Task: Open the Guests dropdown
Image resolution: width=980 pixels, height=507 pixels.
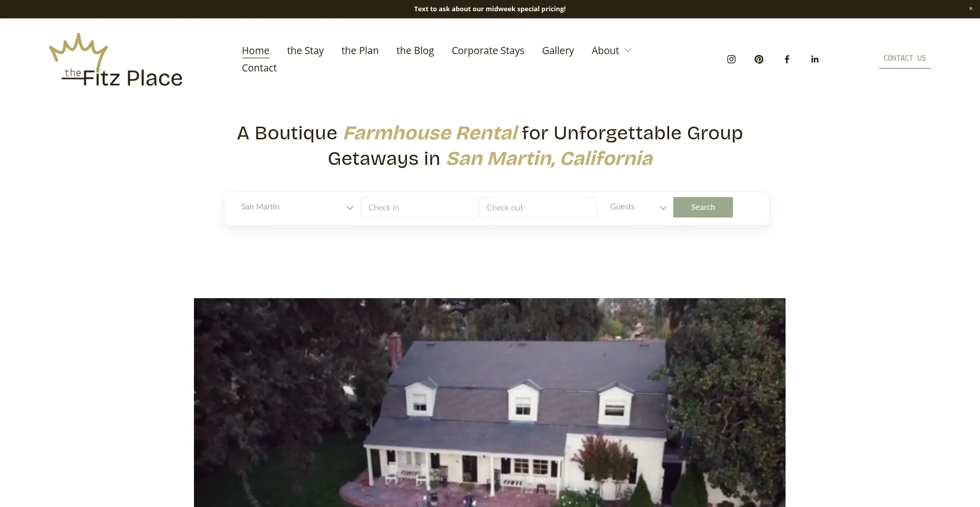Action: [638, 207]
